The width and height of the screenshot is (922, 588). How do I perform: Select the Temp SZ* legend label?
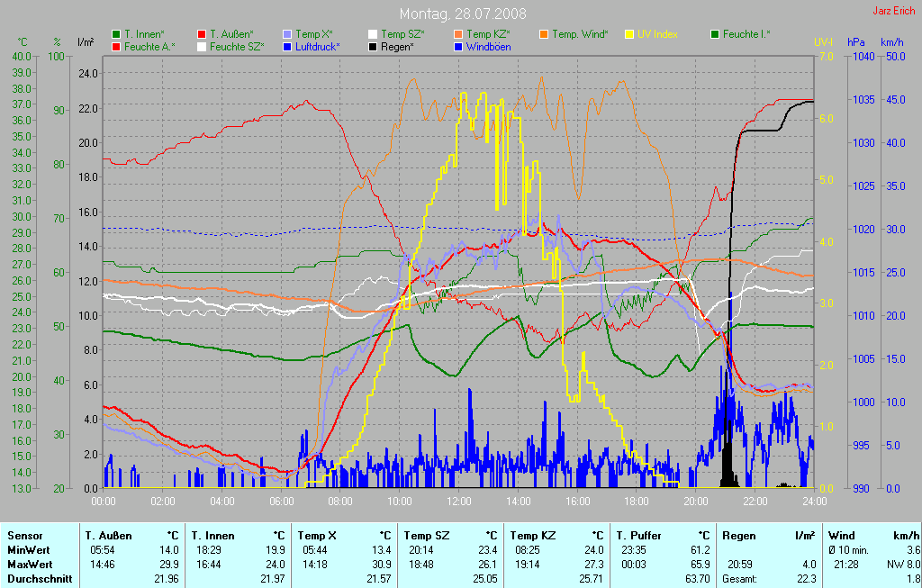click(x=402, y=35)
